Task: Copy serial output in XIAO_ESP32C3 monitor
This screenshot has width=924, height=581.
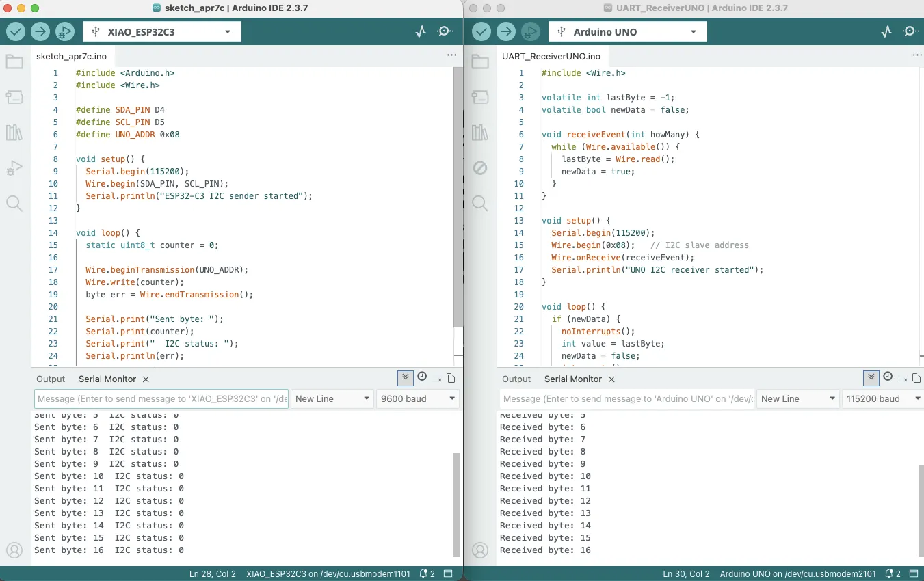Action: (451, 378)
